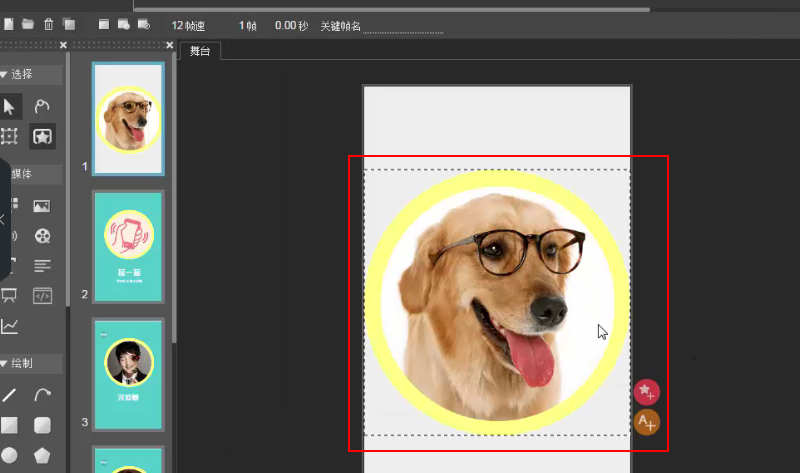This screenshot has height=473, width=800.
Task: Insert a video using film reel icon
Action: [x=42, y=236]
